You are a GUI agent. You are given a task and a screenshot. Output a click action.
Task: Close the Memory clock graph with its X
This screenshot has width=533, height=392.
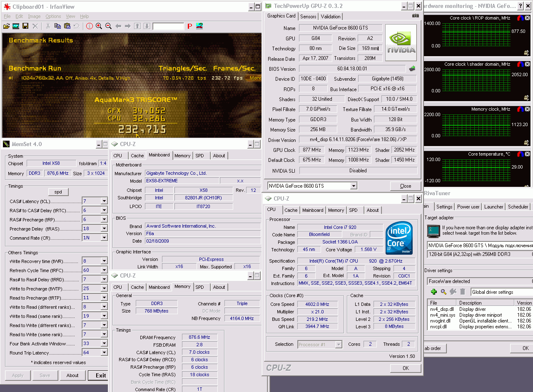click(x=528, y=109)
